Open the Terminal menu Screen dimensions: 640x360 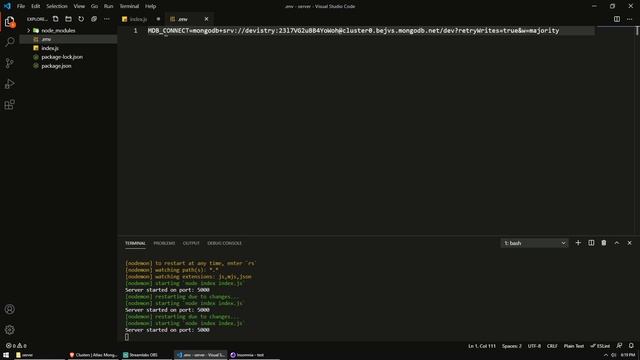[129, 6]
